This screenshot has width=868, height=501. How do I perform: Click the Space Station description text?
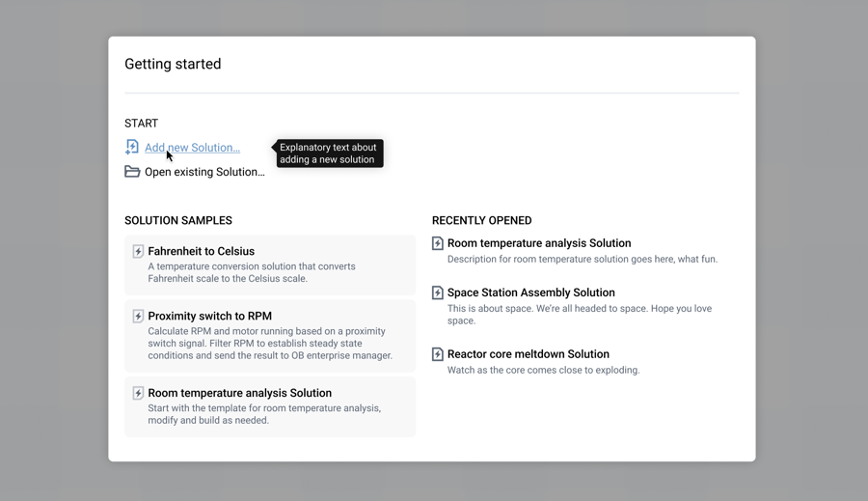[579, 315]
